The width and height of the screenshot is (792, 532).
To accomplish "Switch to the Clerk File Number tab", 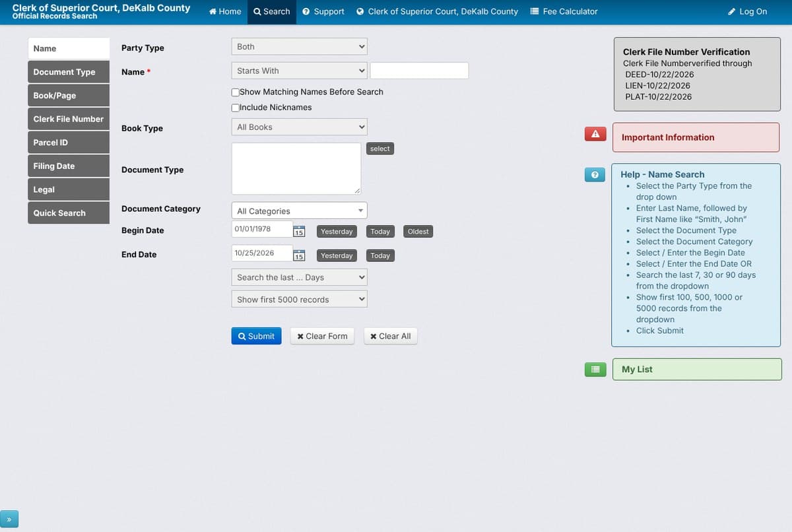I will (69, 119).
